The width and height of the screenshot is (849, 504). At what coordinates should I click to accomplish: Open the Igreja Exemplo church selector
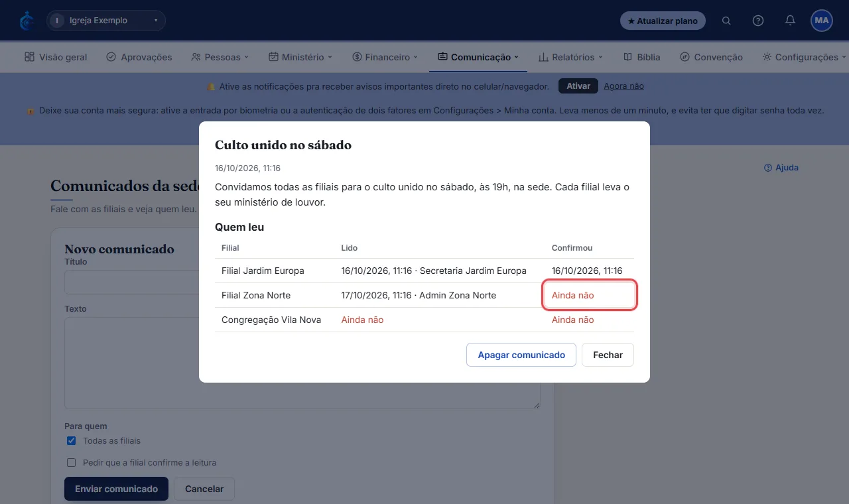[x=106, y=21]
